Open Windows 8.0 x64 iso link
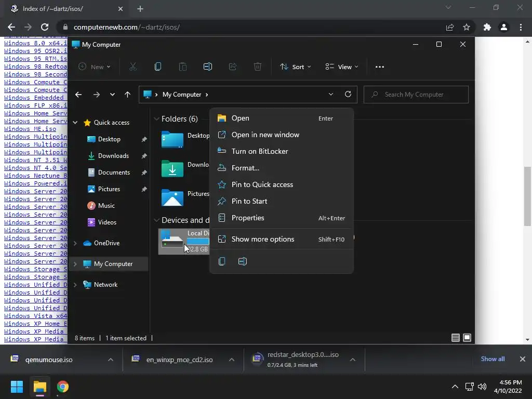The width and height of the screenshot is (532, 399). coord(36,43)
